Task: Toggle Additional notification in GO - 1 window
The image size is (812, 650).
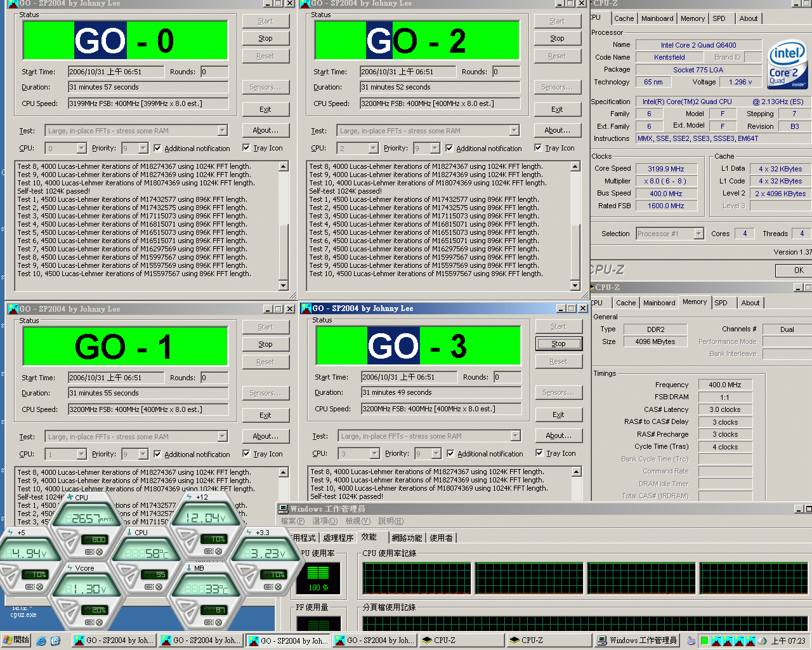Action: pos(157,454)
